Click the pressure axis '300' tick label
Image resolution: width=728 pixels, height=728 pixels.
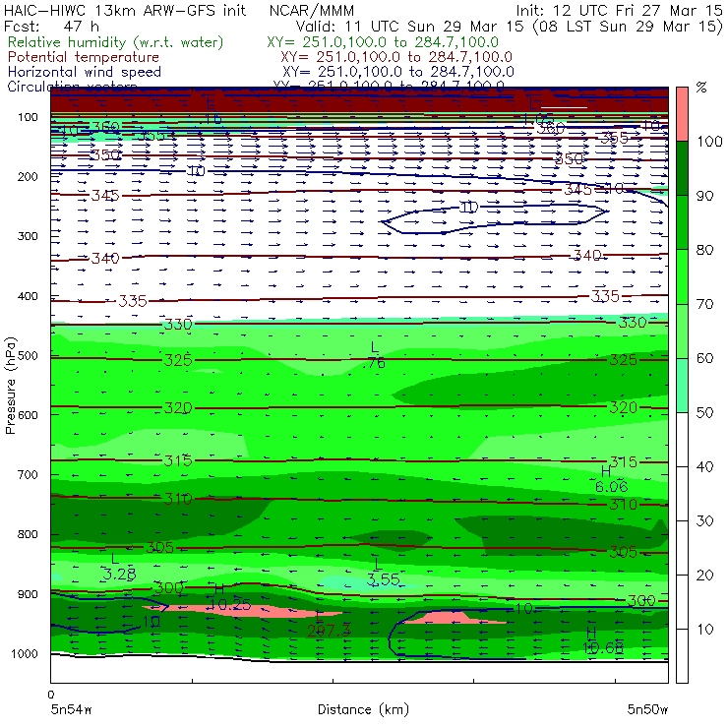click(x=28, y=236)
